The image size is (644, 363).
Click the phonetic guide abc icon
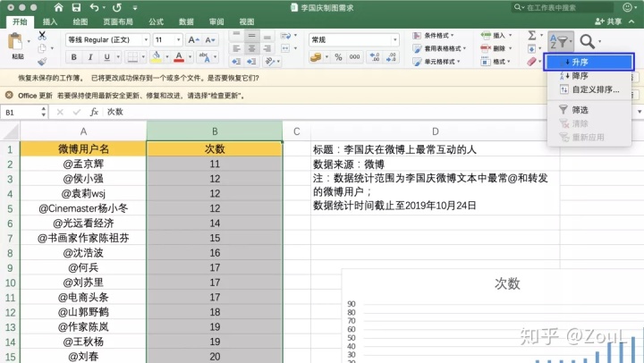[x=204, y=57]
